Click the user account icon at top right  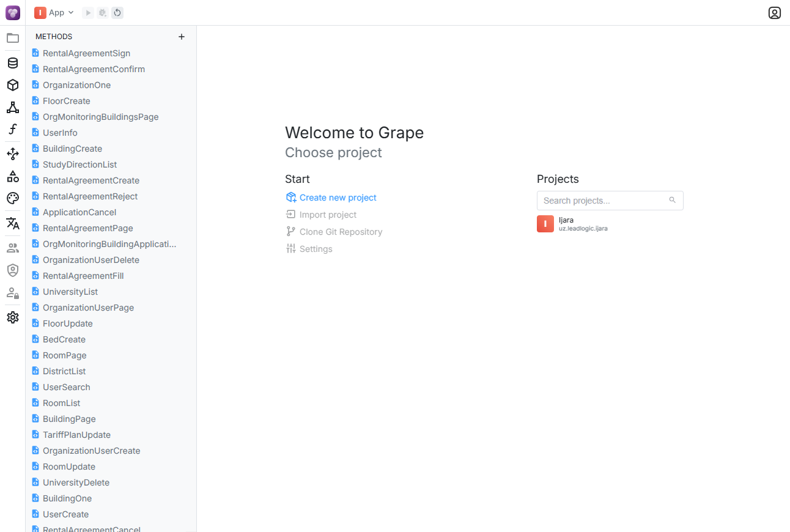coord(774,13)
